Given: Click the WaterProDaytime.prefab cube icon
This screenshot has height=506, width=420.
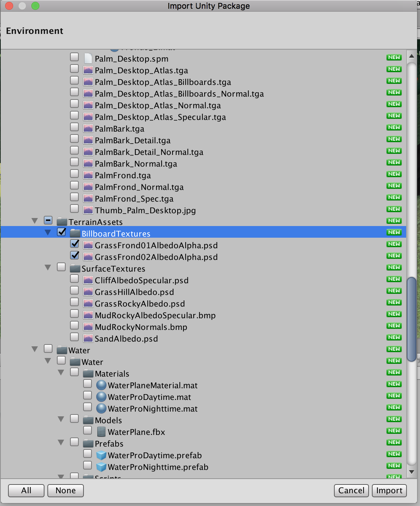Looking at the screenshot, I should coord(101,455).
